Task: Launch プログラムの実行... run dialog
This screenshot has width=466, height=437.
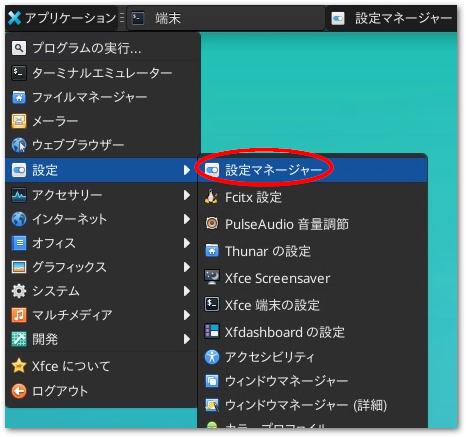Action: [x=103, y=48]
